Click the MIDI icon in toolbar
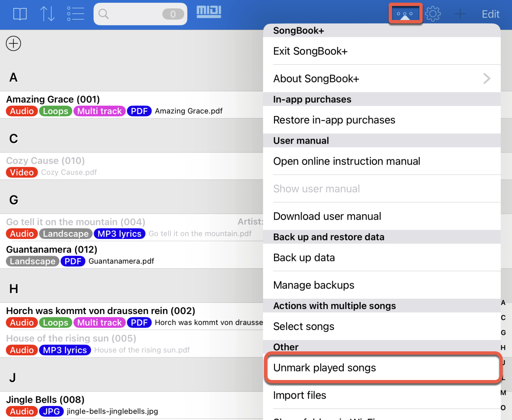The width and height of the screenshot is (512, 420). pyautogui.click(x=209, y=12)
